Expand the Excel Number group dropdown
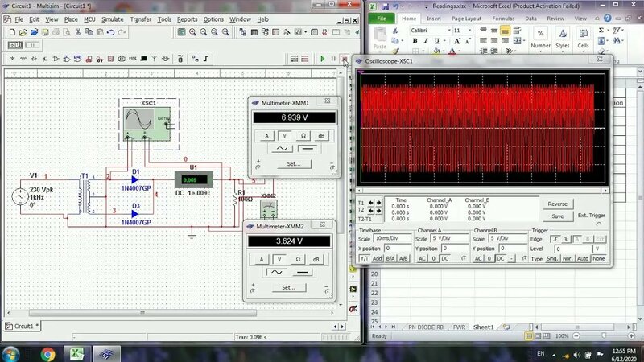This screenshot has height=362, width=644. click(x=540, y=51)
